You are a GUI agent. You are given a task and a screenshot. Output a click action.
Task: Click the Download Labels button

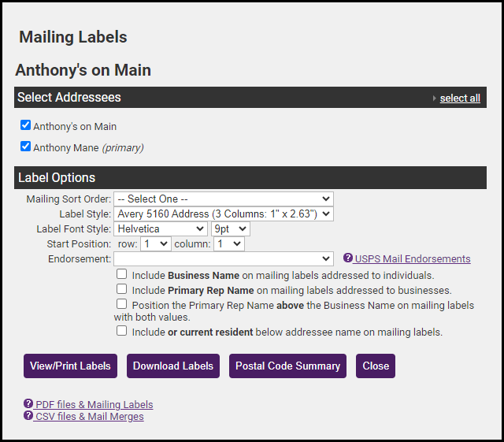point(173,366)
